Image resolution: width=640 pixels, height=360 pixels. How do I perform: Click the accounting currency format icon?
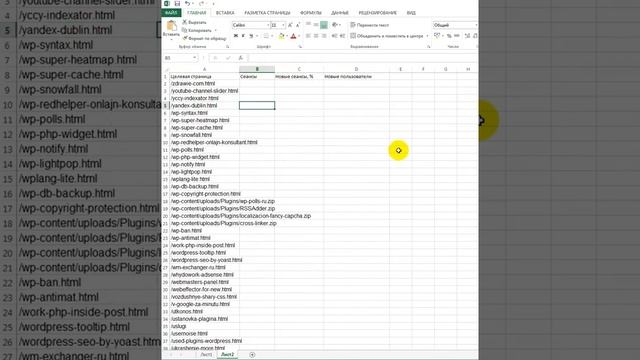coord(437,36)
